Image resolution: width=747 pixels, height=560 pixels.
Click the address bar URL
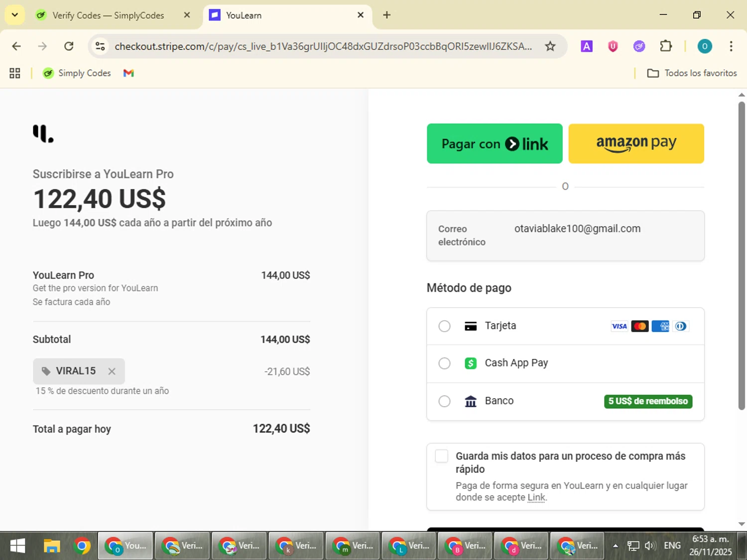(323, 46)
